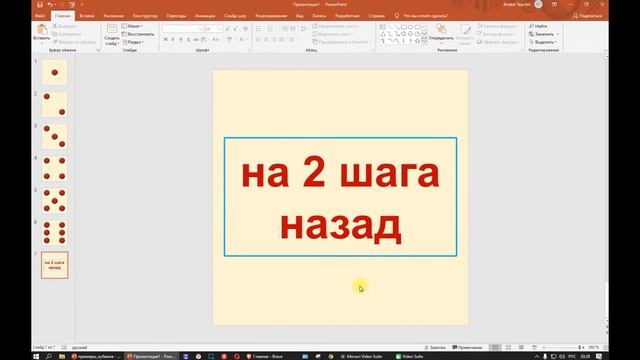Open the Макет (Layout) dropdown
The image size is (640, 360).
pyautogui.click(x=132, y=26)
